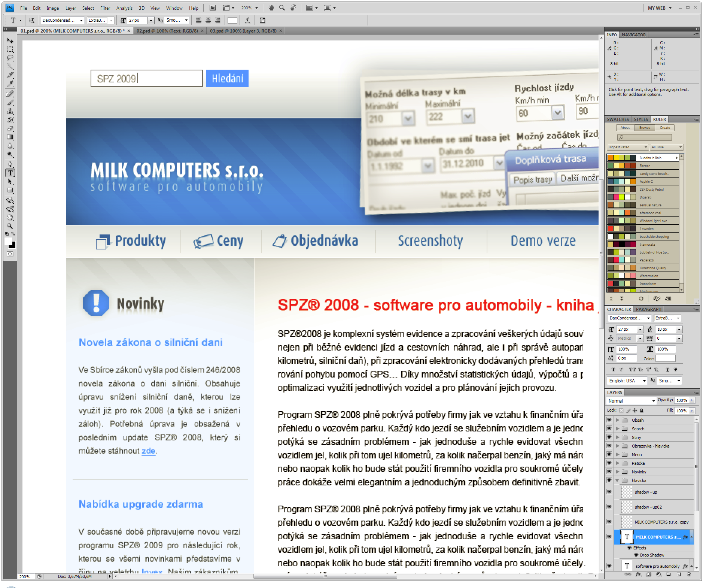The height and width of the screenshot is (588, 709).
Task: Expand the Obsah layer group
Action: [618, 420]
